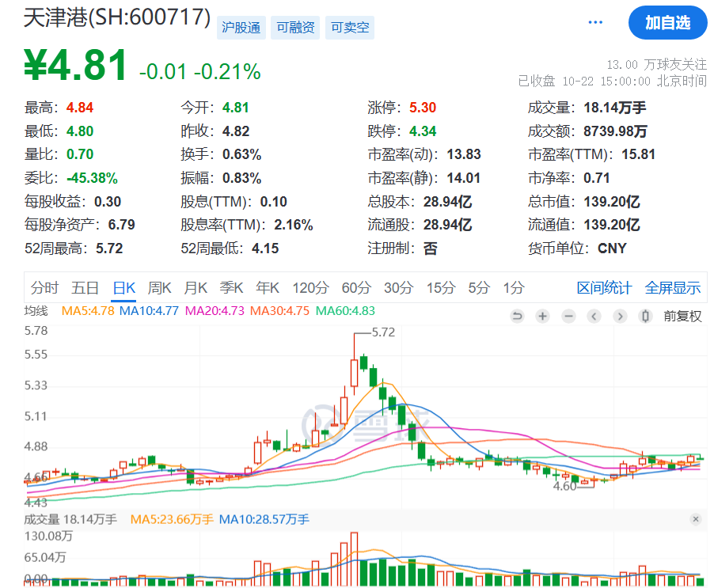Click the 股息率(TTM) 2.16% value
The image size is (714, 588).
click(293, 225)
